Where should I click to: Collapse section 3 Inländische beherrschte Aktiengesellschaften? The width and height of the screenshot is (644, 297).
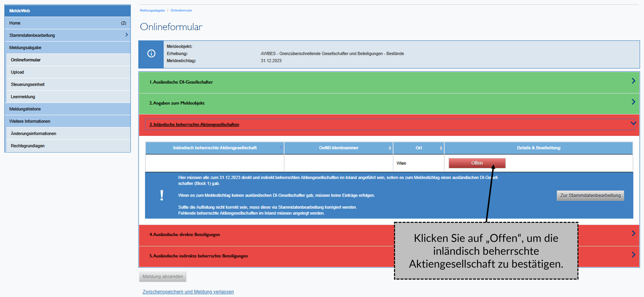(x=633, y=123)
